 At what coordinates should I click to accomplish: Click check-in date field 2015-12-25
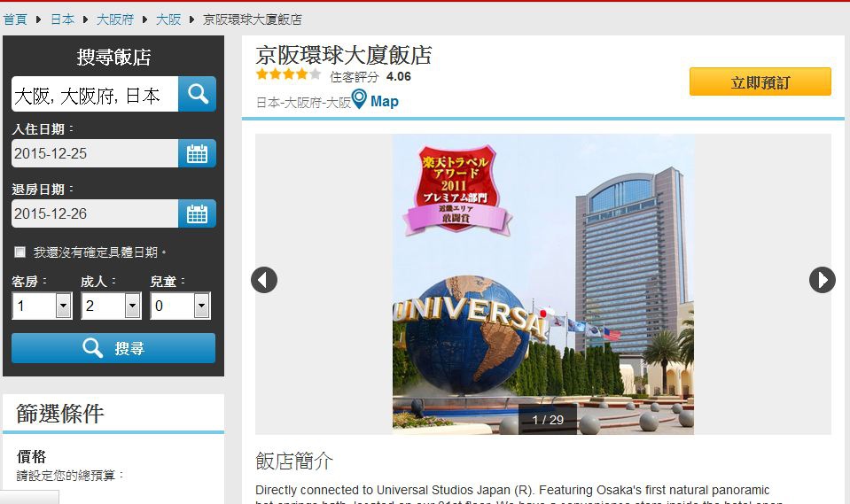(x=95, y=153)
